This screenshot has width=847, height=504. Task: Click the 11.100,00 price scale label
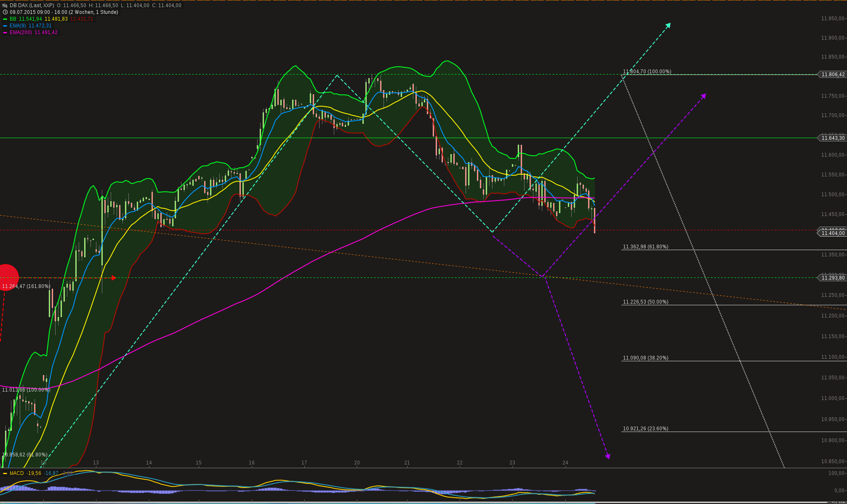[x=833, y=357]
